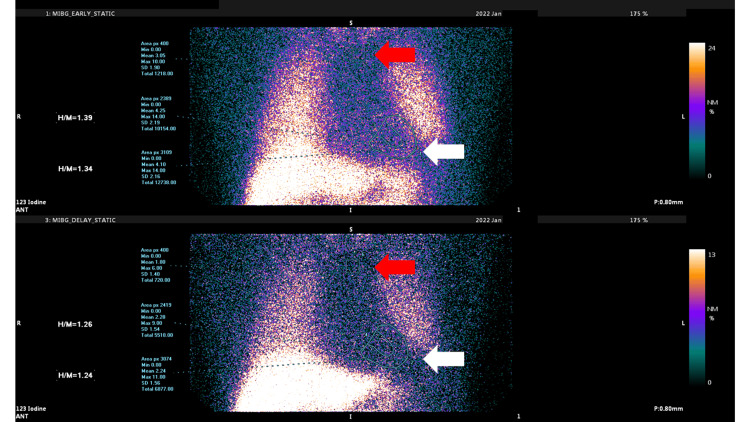This screenshot has width=750, height=422.
Task: Click the Max 10.00 value
Action: tap(153, 62)
